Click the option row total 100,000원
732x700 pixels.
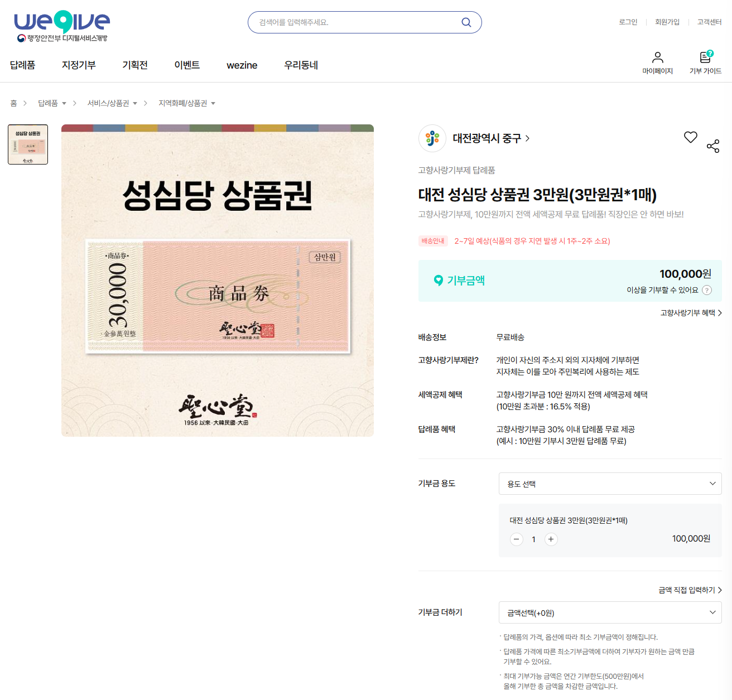pos(691,539)
